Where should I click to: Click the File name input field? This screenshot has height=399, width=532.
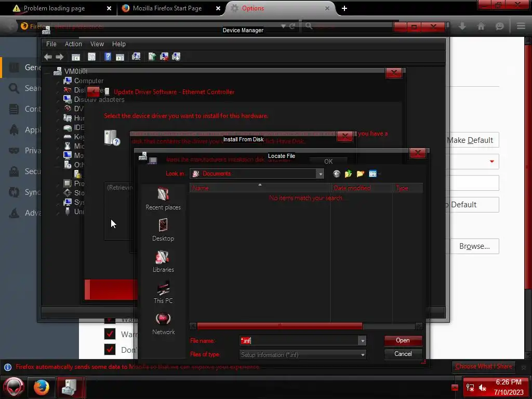coord(299,340)
